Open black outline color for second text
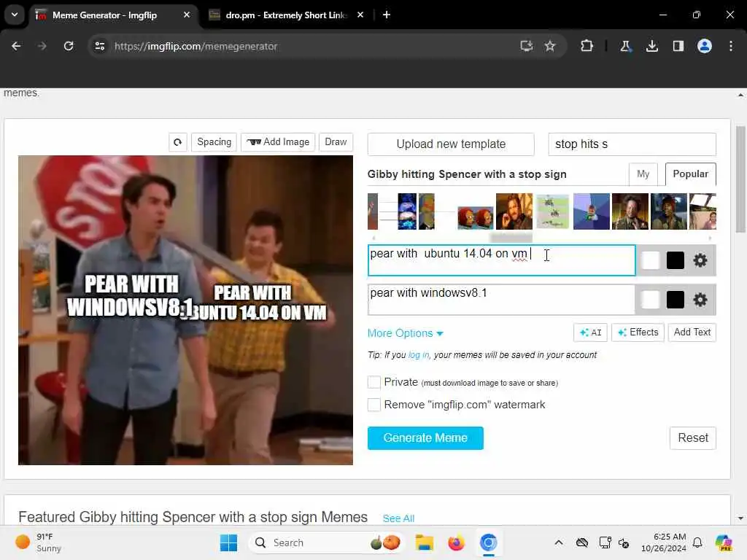The width and height of the screenshot is (747, 560). tap(675, 300)
